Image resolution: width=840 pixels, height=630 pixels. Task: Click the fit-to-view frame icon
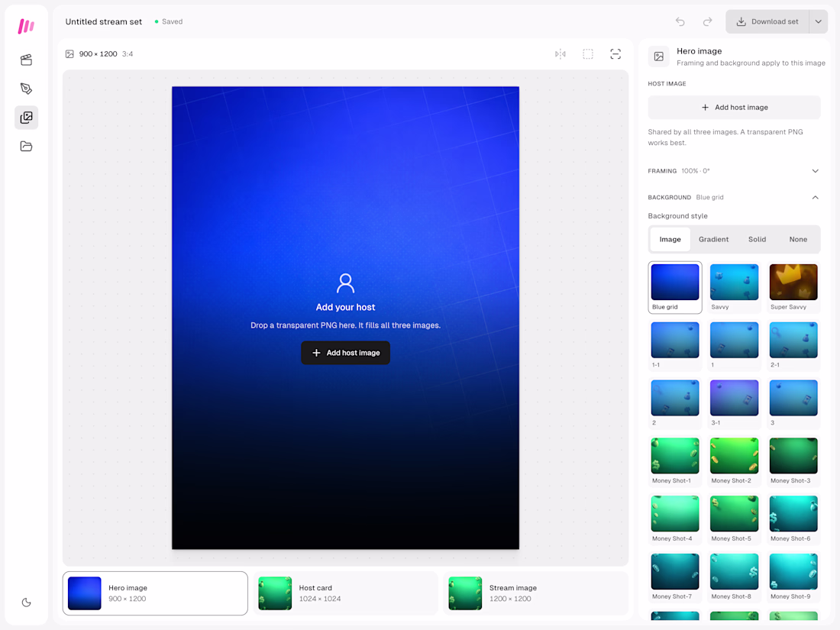(615, 54)
